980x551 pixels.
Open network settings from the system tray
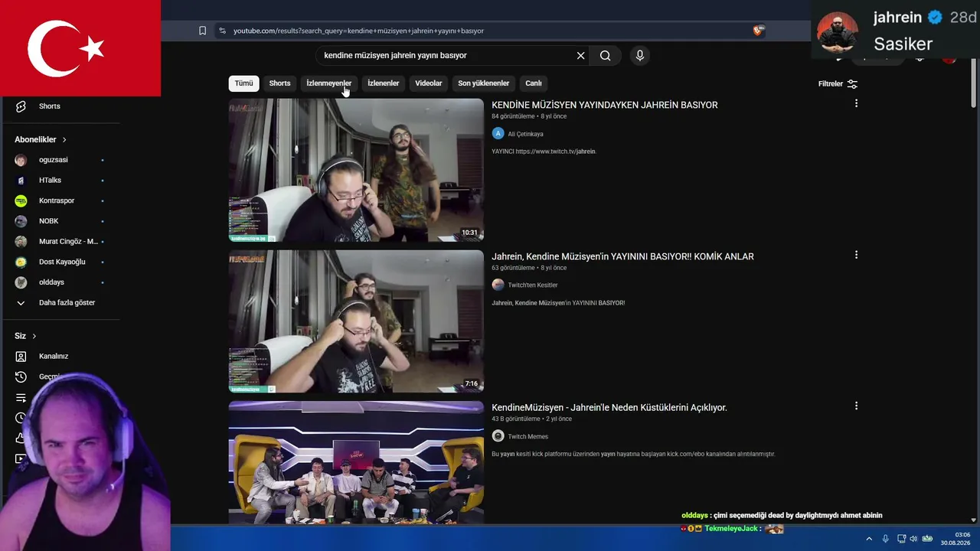click(901, 539)
